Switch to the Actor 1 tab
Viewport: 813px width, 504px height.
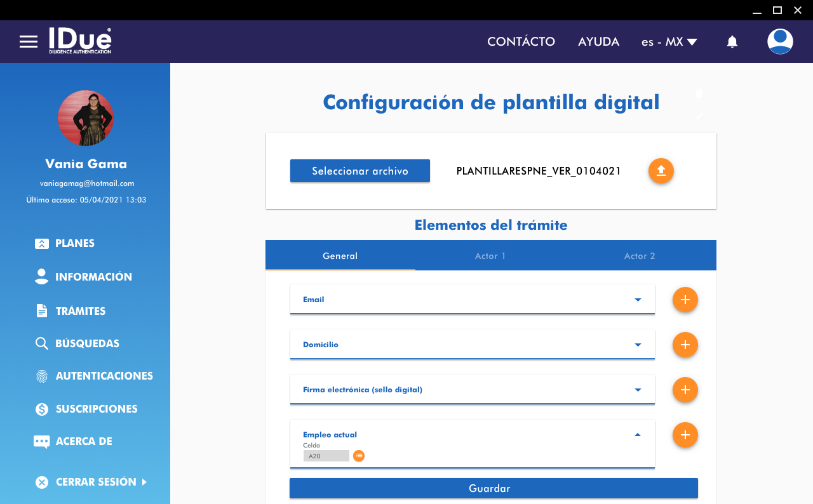[490, 256]
